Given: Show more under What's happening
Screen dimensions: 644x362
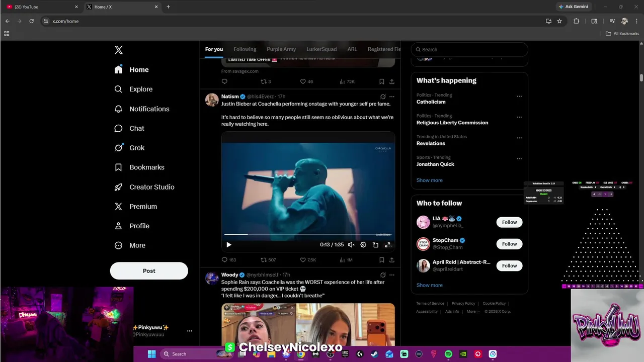Looking at the screenshot, I should tap(430, 180).
